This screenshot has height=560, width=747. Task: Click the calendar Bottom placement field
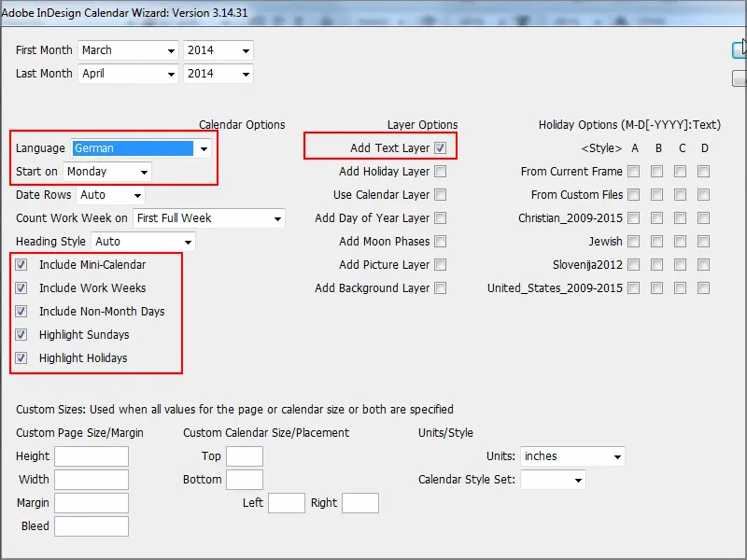[245, 480]
